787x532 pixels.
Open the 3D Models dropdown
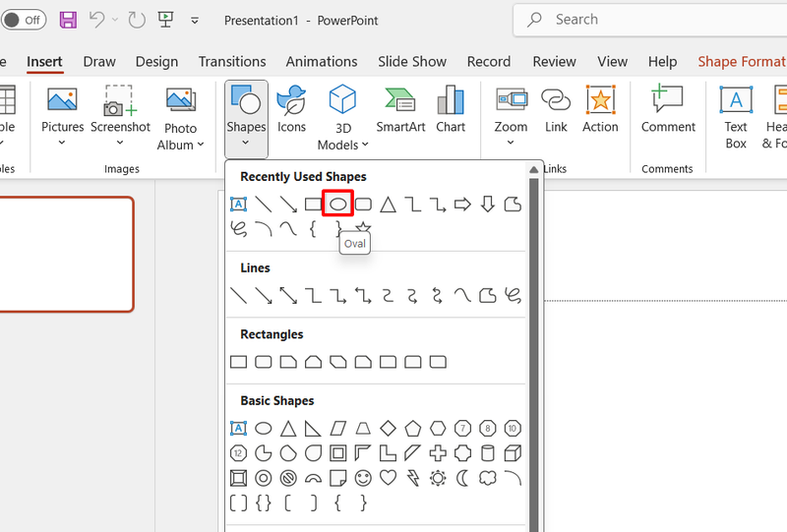(x=342, y=118)
